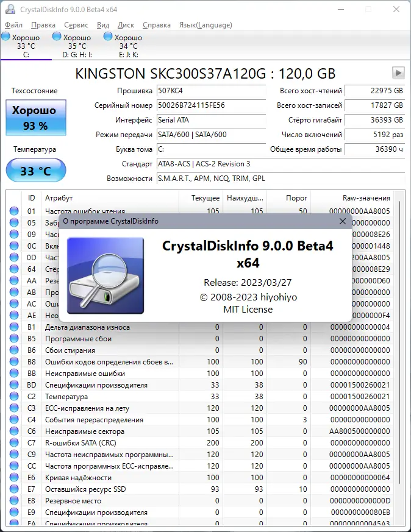Click the Прошивка field 507KC4
This screenshot has width=411, height=532.
coord(211,91)
